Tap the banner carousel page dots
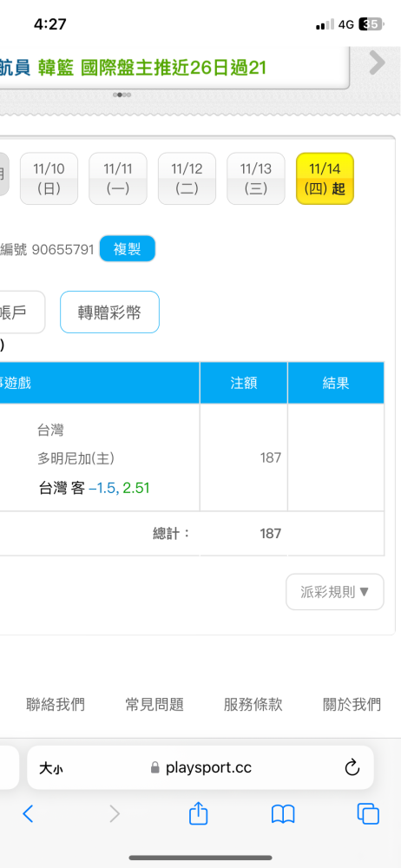The height and width of the screenshot is (868, 401). (x=122, y=95)
